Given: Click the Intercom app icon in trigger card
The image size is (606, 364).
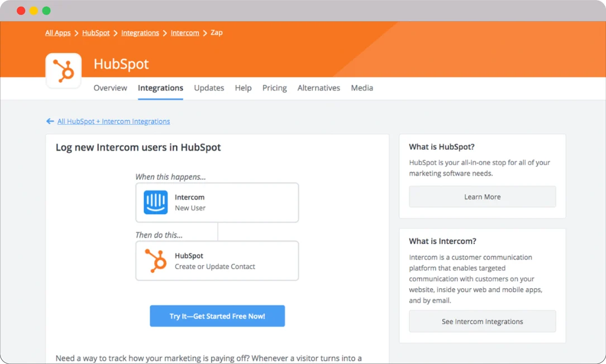Looking at the screenshot, I should [x=156, y=202].
